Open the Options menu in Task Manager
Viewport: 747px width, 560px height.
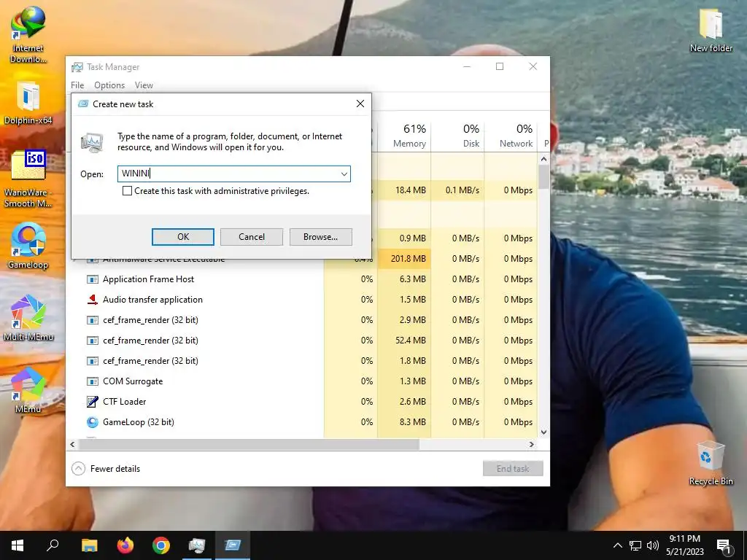click(x=109, y=85)
